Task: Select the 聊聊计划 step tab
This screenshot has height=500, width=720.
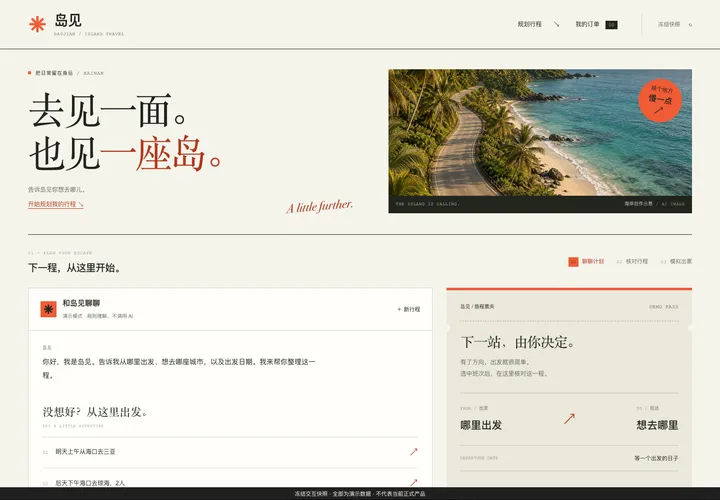Action: point(593,261)
